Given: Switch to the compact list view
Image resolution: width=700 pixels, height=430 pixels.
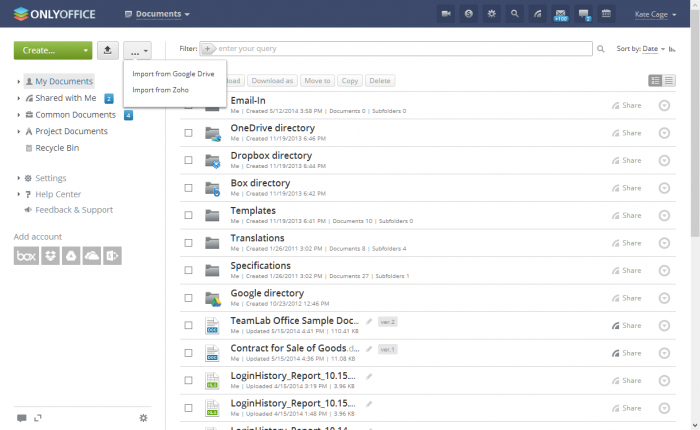Looking at the screenshot, I should [x=669, y=80].
